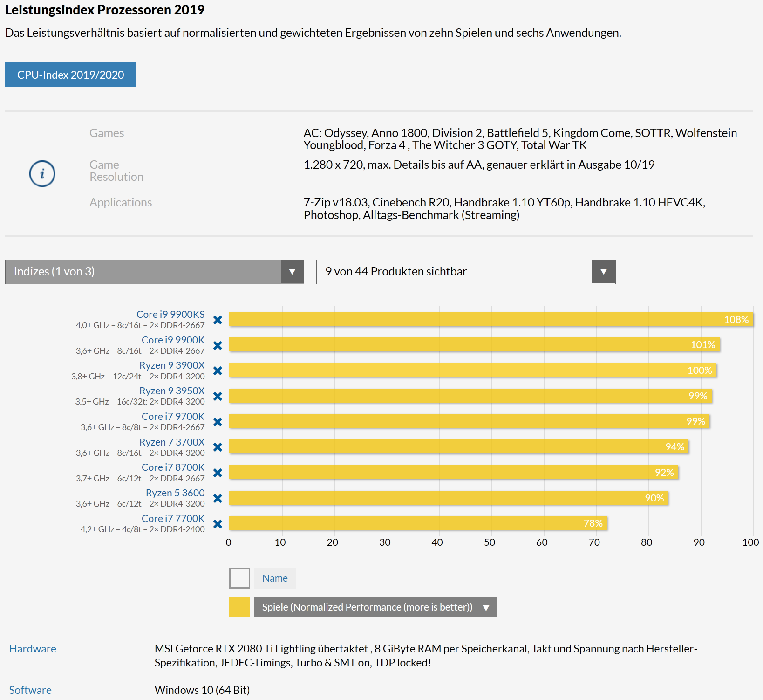
Task: Remove Core i9 9900KS with its X icon
Action: (218, 320)
